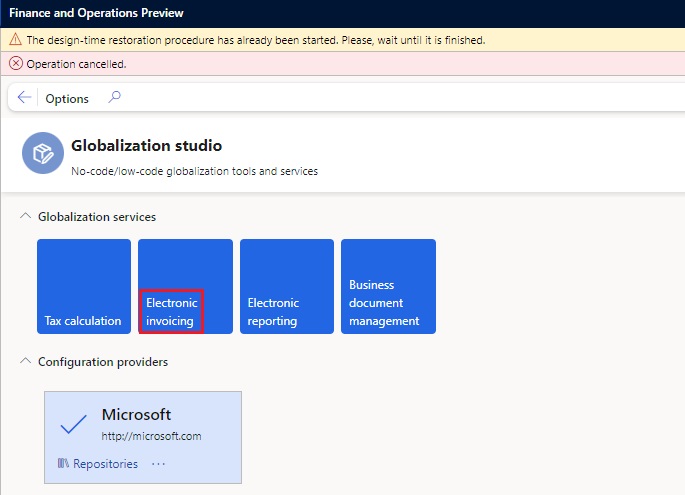Click the Repositories books icon

63,463
